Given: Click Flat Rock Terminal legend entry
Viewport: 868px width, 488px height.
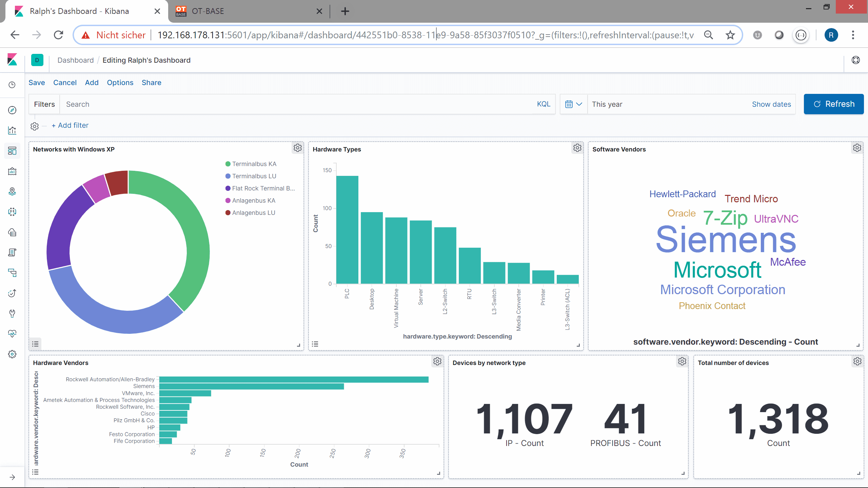Looking at the screenshot, I should coord(260,188).
